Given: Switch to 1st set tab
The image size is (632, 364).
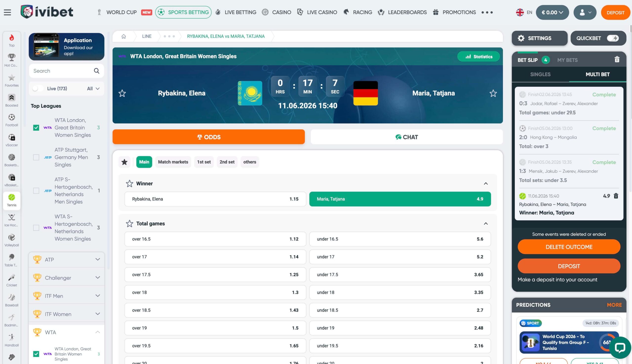Looking at the screenshot, I should [x=204, y=162].
